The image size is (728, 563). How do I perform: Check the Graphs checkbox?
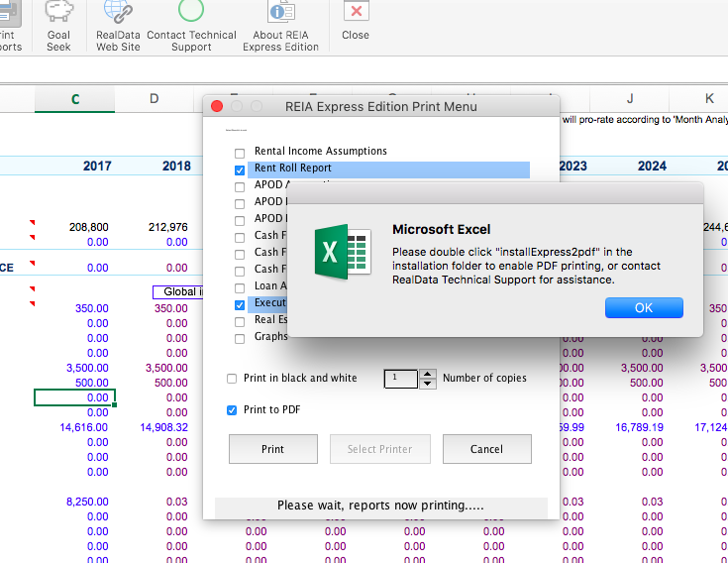pos(240,339)
